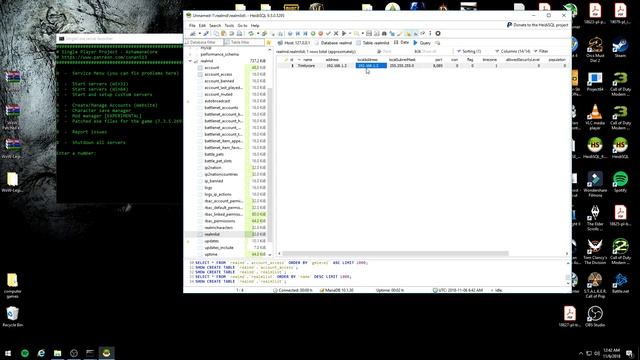Open the Windows Start button
The image size is (640, 360).
[x=8, y=353]
